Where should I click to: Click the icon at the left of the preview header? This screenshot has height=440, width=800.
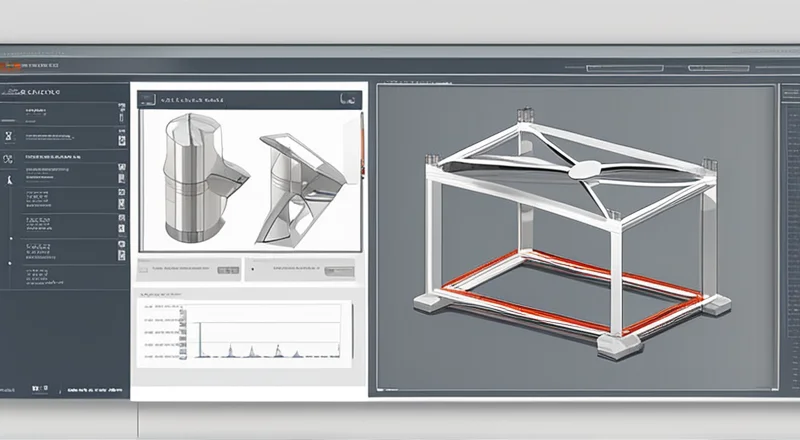tap(147, 100)
